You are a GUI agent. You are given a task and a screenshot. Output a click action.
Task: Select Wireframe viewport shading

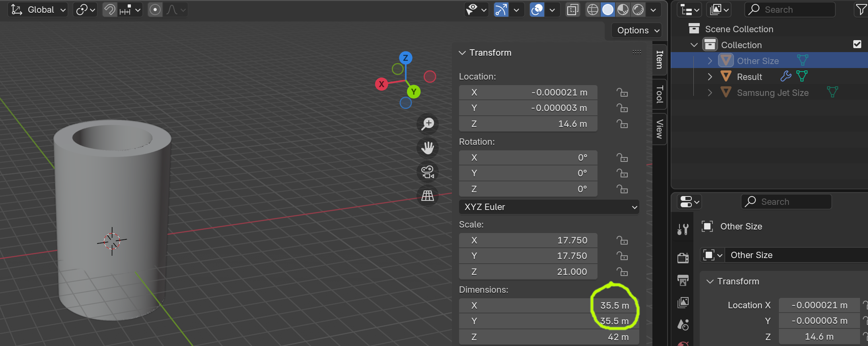[x=592, y=10]
